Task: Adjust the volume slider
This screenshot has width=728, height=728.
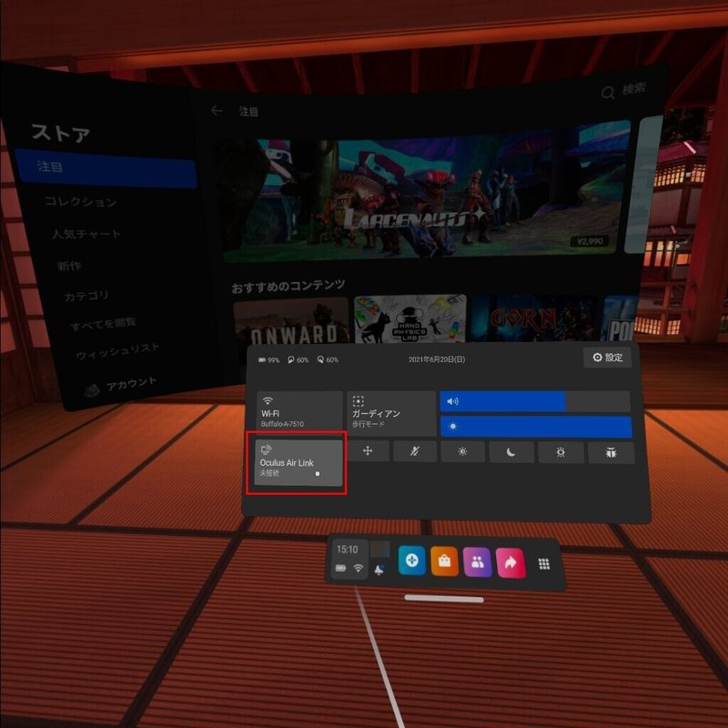Action: [x=535, y=401]
